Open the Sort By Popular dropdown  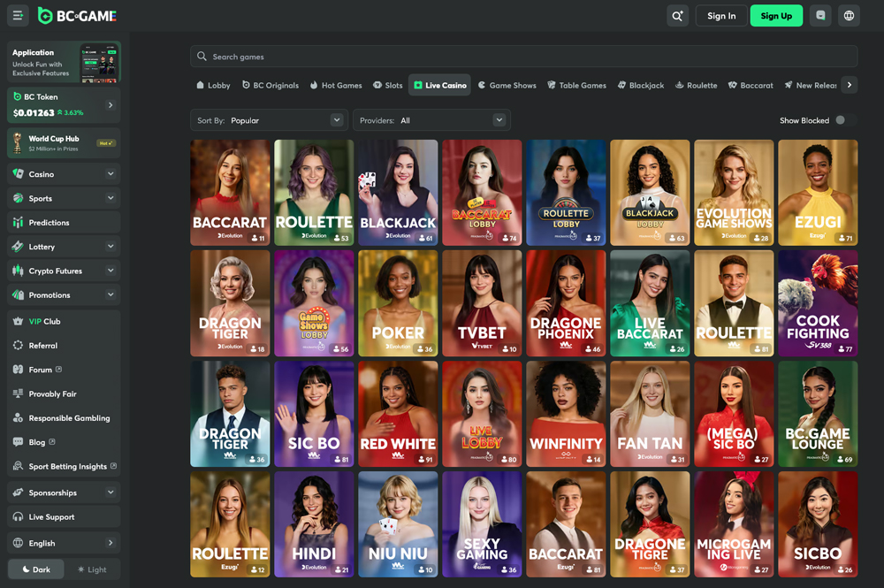[x=269, y=120]
